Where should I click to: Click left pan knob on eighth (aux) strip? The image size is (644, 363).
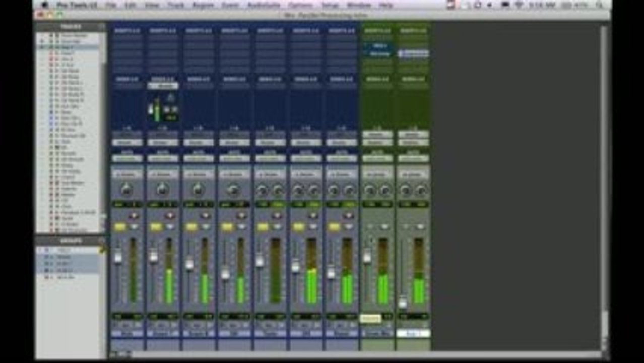[x=369, y=191]
